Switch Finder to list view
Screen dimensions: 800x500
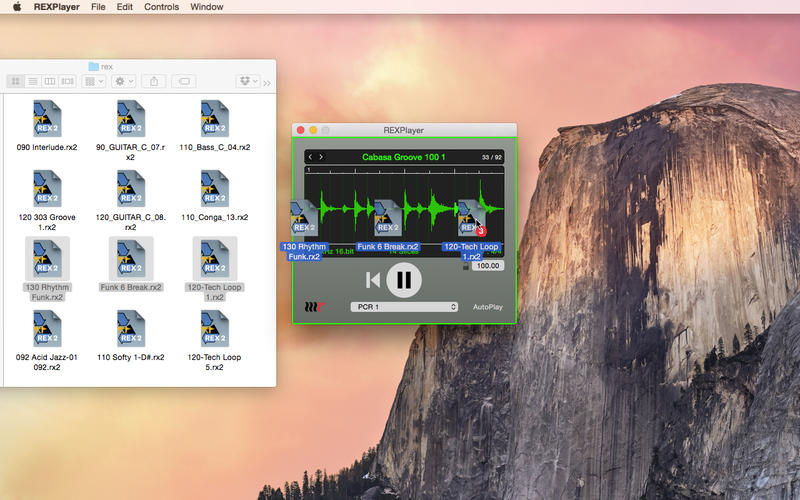33,81
